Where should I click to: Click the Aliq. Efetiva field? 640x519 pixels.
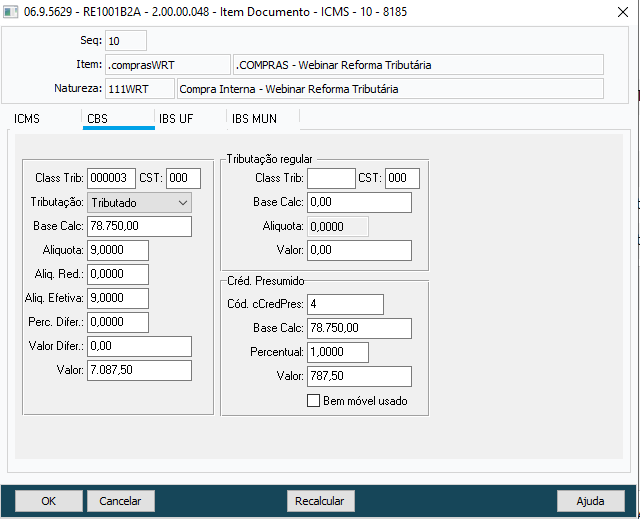(118, 298)
